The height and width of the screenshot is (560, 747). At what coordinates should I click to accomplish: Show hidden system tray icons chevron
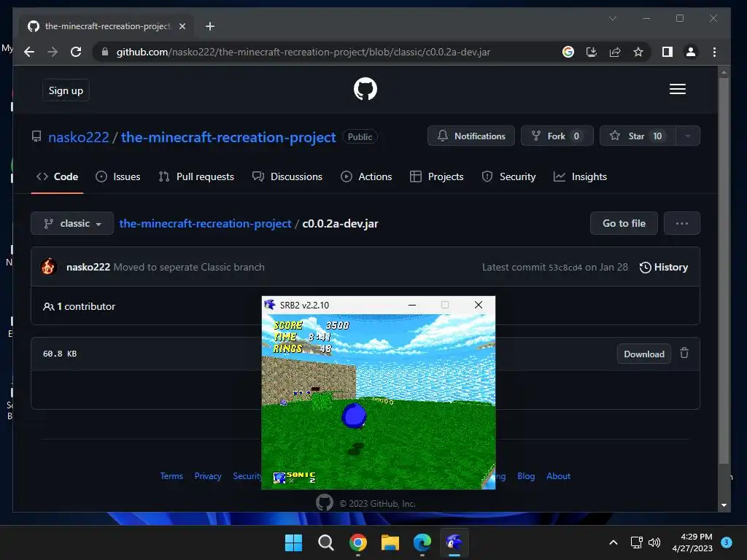(614, 542)
